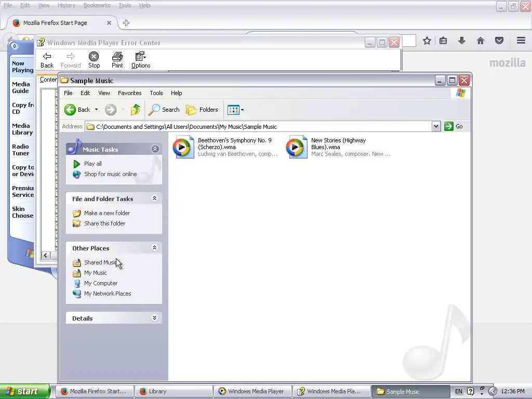
Task: Go up one folder level
Action: [136, 110]
